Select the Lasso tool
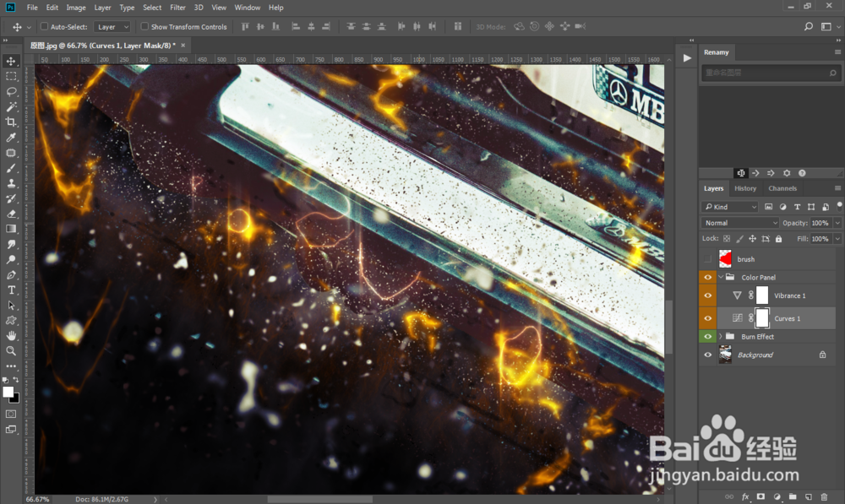The width and height of the screenshot is (845, 504). 11,91
